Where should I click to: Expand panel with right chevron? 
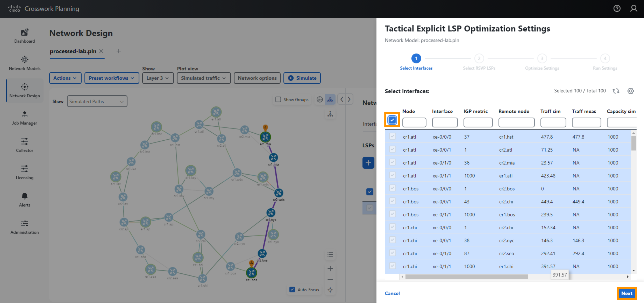point(349,100)
